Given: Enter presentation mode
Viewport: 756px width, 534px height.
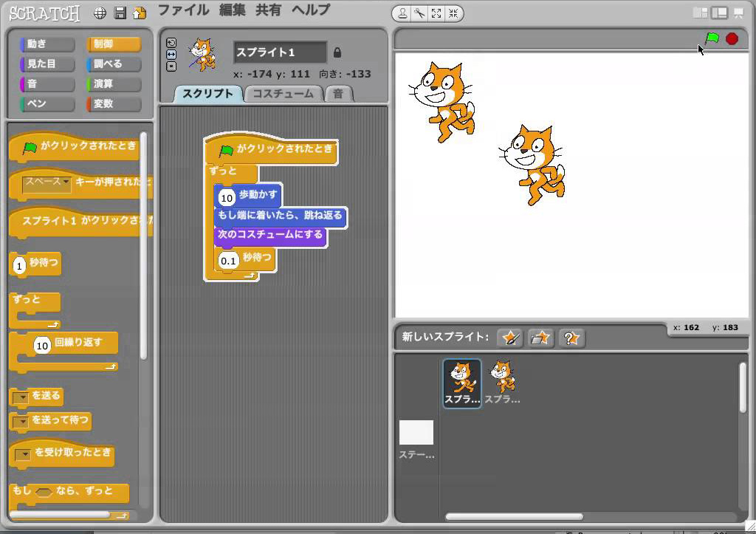Looking at the screenshot, I should 738,13.
